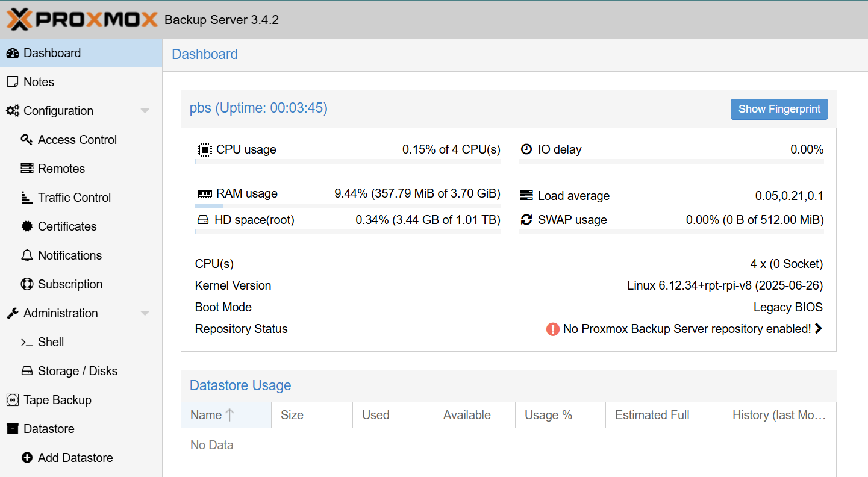Click the Shell terminal prompt icon
The image size is (868, 477).
click(27, 342)
